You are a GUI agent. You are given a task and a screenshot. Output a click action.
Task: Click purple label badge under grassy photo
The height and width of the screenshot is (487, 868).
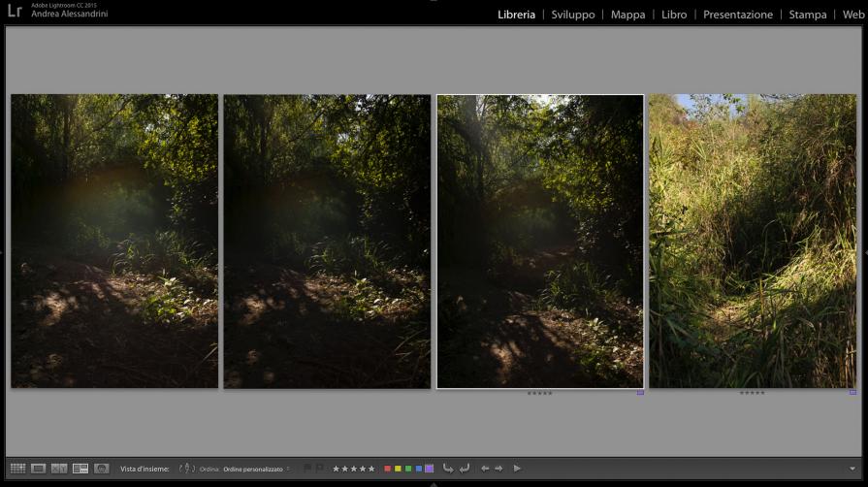click(x=853, y=392)
